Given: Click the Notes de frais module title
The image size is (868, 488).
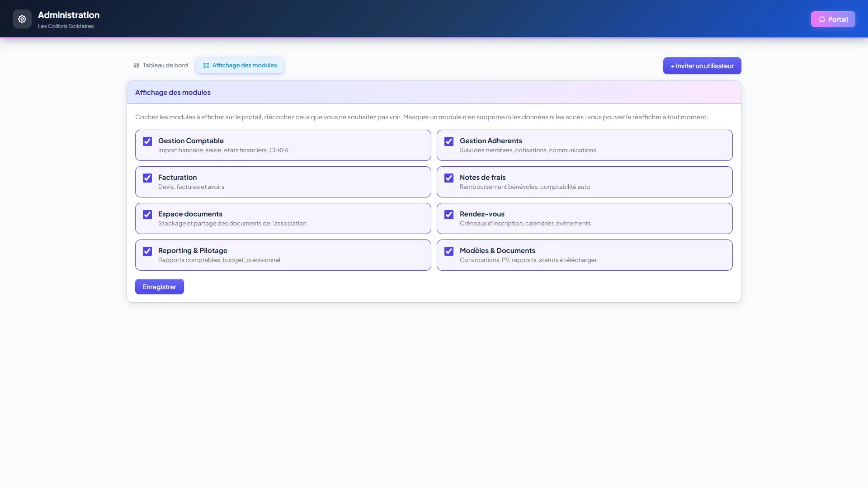Looking at the screenshot, I should click(x=482, y=178).
